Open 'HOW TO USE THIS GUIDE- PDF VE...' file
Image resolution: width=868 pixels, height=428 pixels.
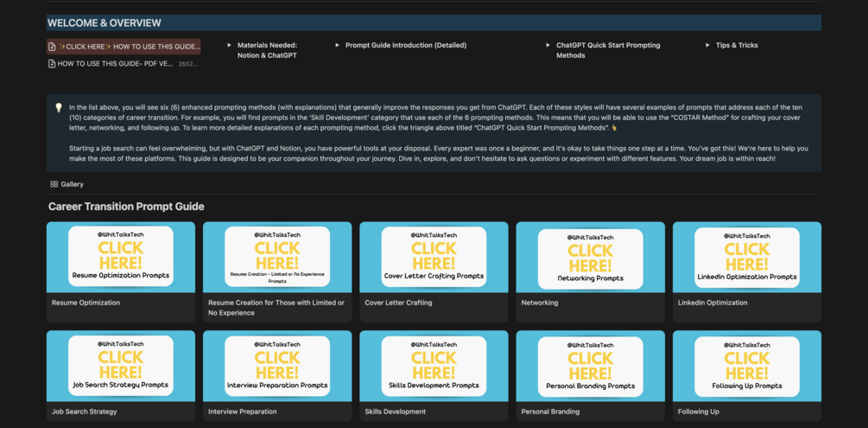[124, 64]
